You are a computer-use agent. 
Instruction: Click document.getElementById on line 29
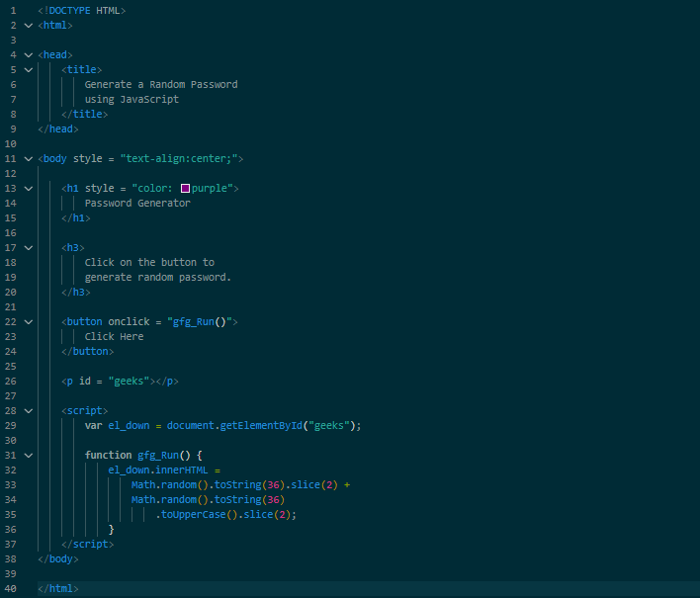[x=235, y=426]
